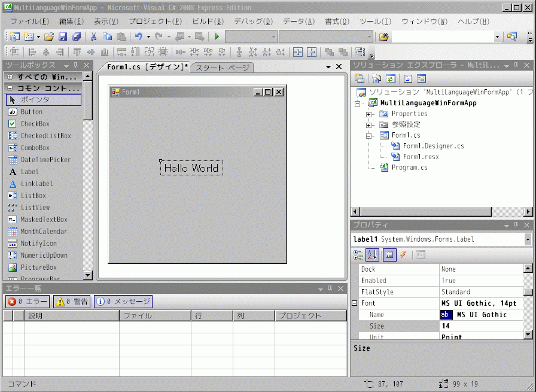The height and width of the screenshot is (392, 536).
Task: Expand the すべての Windows Forms toolbox group
Action: [10, 77]
